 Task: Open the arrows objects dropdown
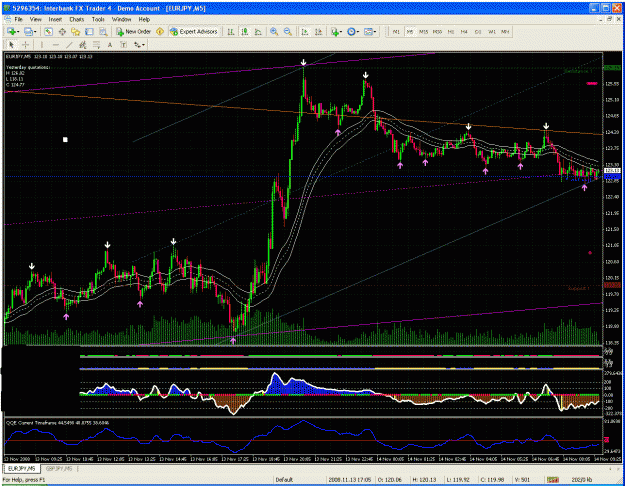click(139, 45)
